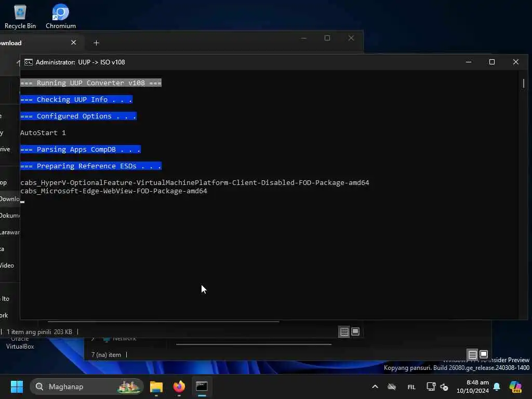Viewport: 532px width, 399px height.
Task: Open File Explorer from the taskbar
Action: (156, 387)
